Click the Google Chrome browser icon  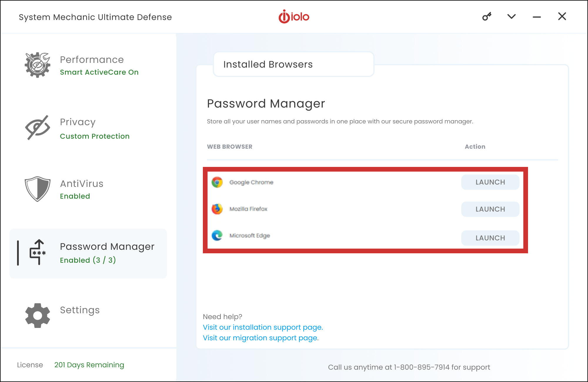click(x=217, y=182)
